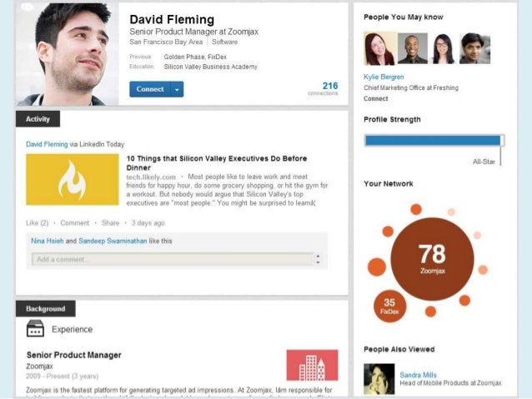Click the Profile Strength progress bar

(434, 140)
